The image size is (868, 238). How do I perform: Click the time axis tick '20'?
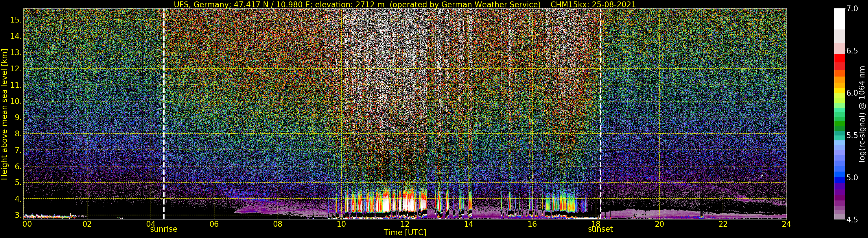[659, 224]
